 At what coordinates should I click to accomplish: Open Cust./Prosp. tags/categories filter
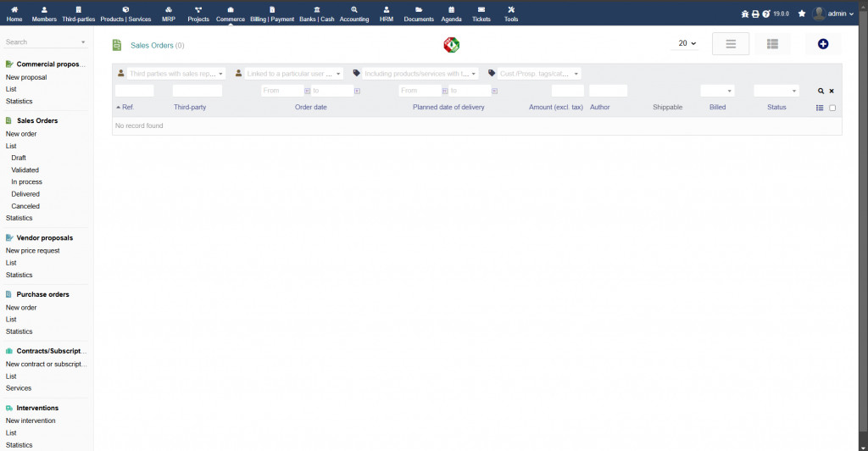pos(538,74)
